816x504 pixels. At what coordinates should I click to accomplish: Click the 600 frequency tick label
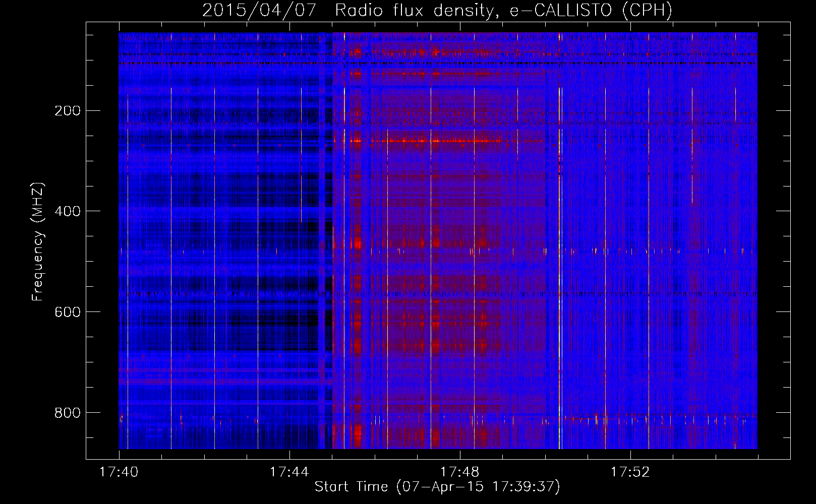tap(68, 312)
